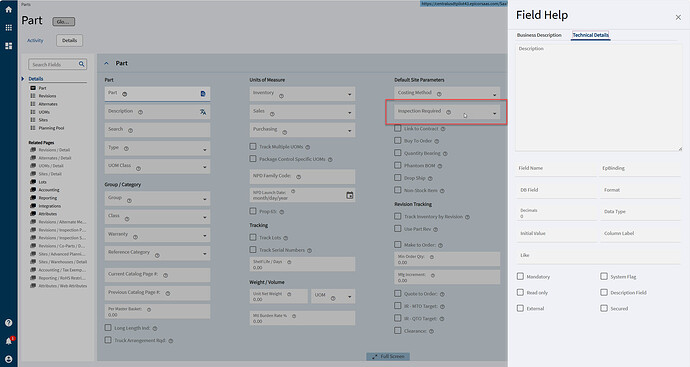Viewport: 690px width, 367px height.
Task: Click the Lots related page icon
Action: click(x=33, y=182)
